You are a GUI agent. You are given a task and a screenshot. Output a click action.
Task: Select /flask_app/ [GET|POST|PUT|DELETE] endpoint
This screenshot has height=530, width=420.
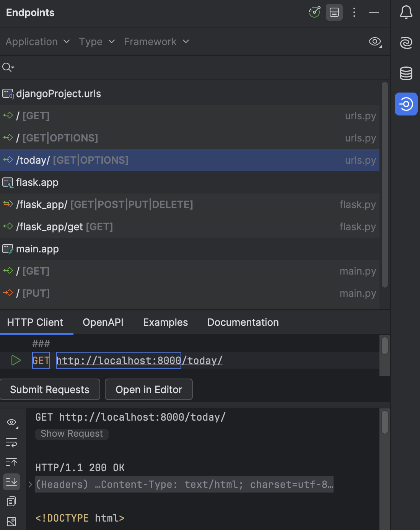[x=190, y=205]
